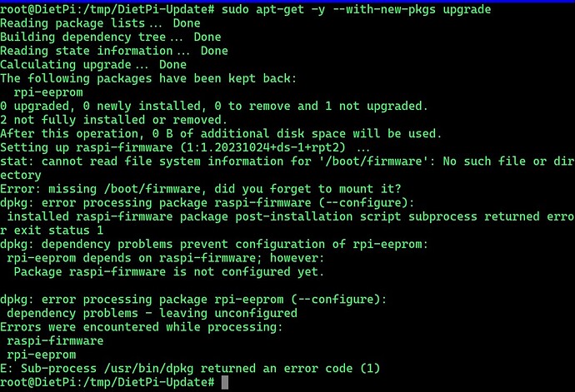Click the 'stat: cannot read file system' error line
This screenshot has width=575, height=392.
tap(283, 161)
